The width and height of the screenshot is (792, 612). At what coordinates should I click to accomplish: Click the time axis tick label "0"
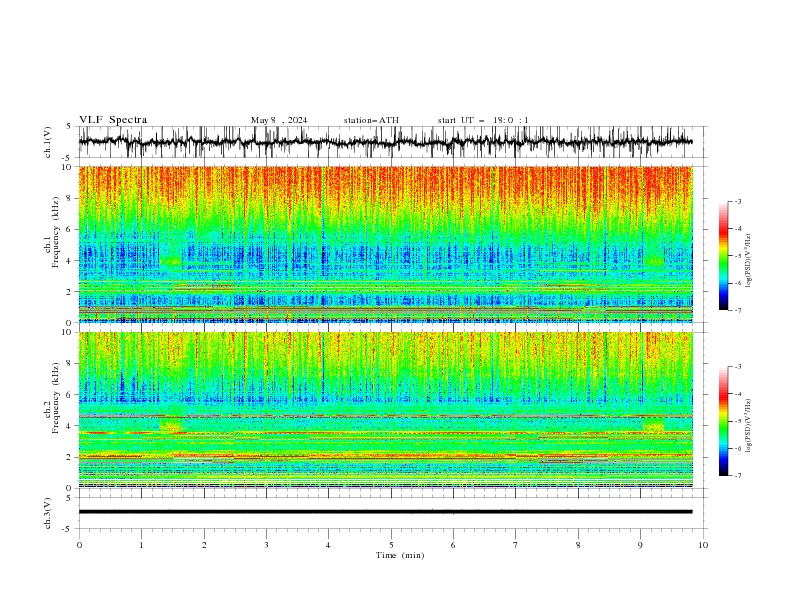click(x=79, y=545)
